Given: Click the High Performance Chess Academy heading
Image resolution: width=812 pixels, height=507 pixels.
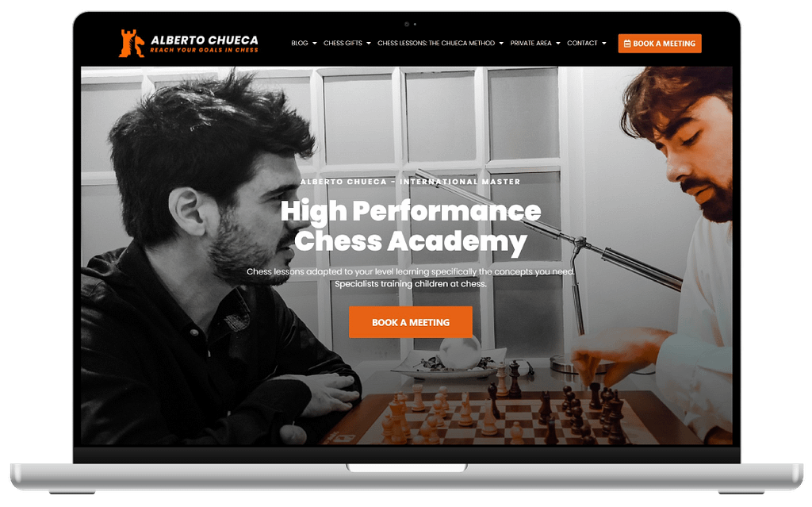Looking at the screenshot, I should (x=411, y=226).
